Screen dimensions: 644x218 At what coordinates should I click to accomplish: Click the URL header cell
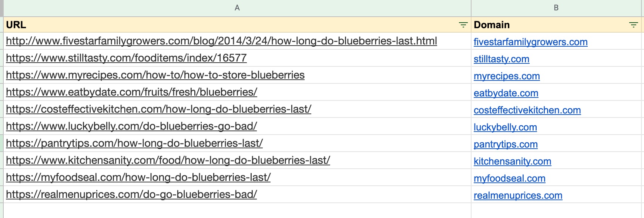click(x=237, y=25)
